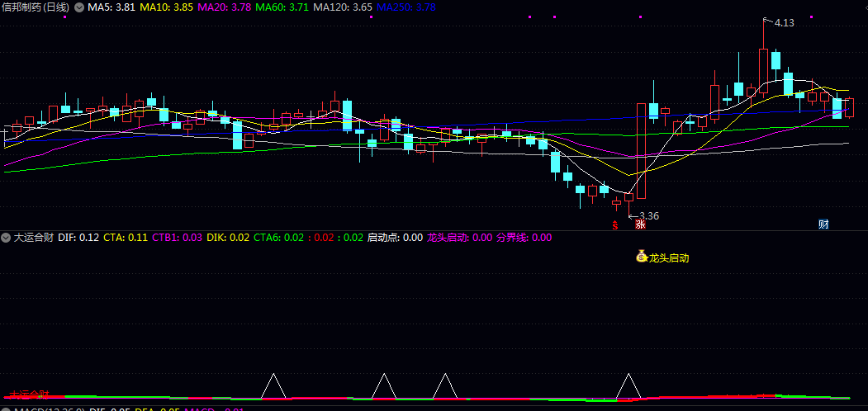Click the yellow CTA: 0.11 value
Viewport: 868px width, 411px height.
pyautogui.click(x=126, y=238)
